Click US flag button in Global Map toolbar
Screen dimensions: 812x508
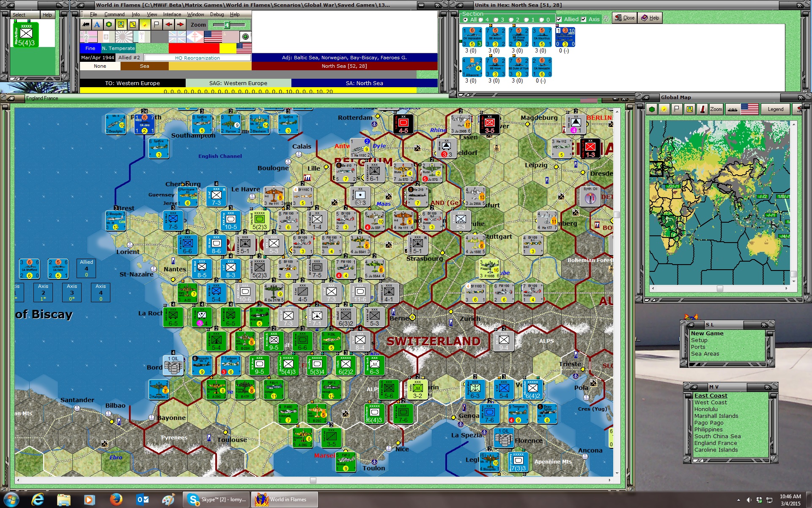749,109
